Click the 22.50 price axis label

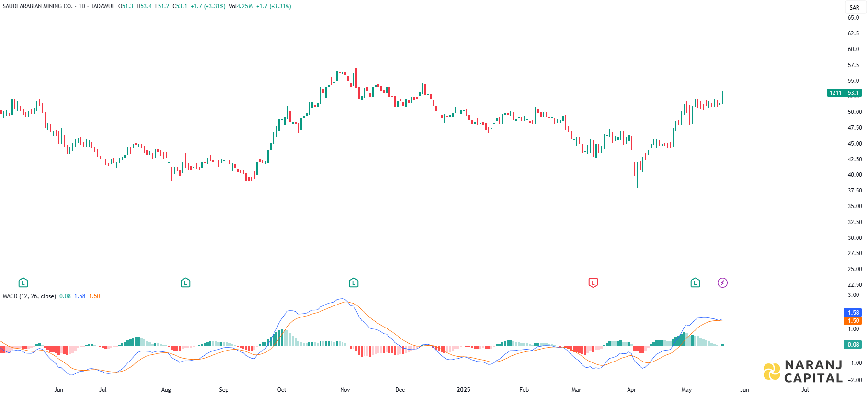pyautogui.click(x=855, y=285)
